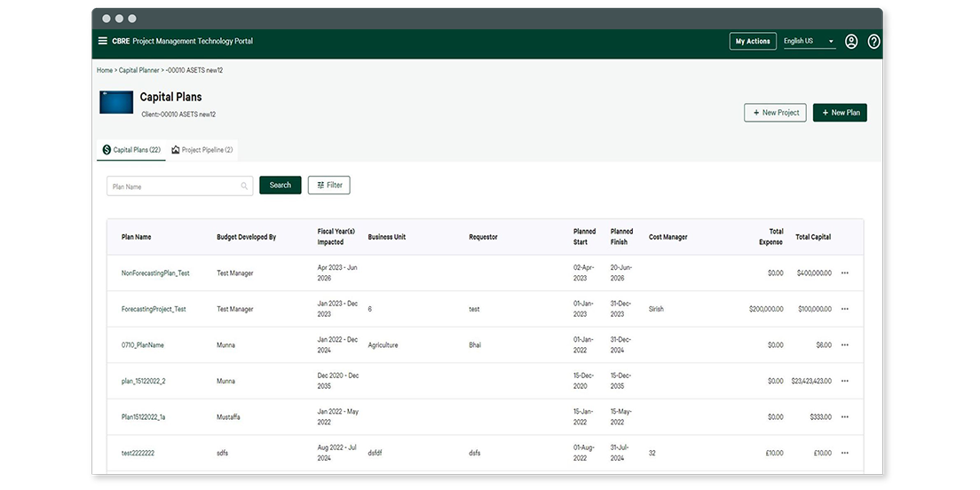
Task: Open the Filter options panel
Action: (329, 186)
